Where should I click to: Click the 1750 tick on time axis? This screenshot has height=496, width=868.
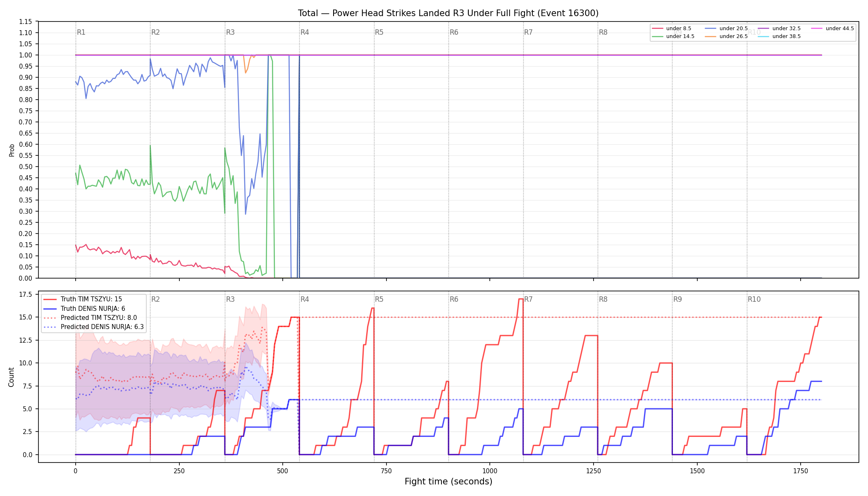pyautogui.click(x=801, y=471)
